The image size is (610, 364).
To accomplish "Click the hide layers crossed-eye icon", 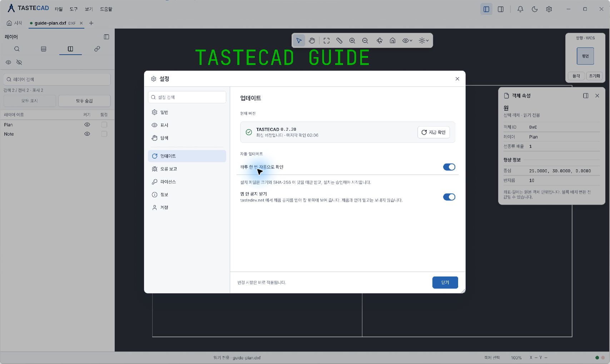I will (19, 62).
